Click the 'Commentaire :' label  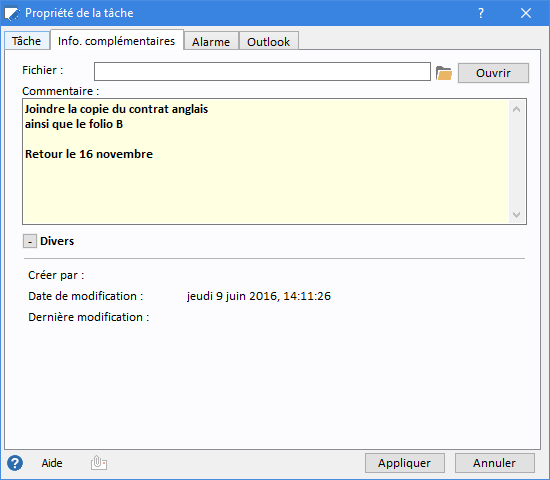[61, 91]
